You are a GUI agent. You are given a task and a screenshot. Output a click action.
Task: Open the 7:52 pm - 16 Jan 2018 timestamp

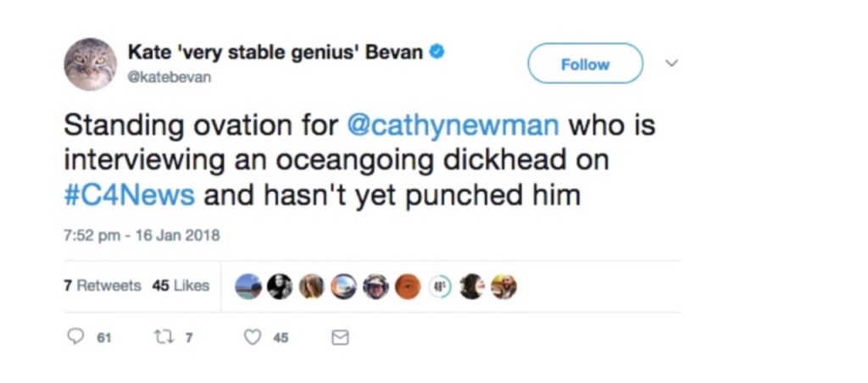pos(142,236)
